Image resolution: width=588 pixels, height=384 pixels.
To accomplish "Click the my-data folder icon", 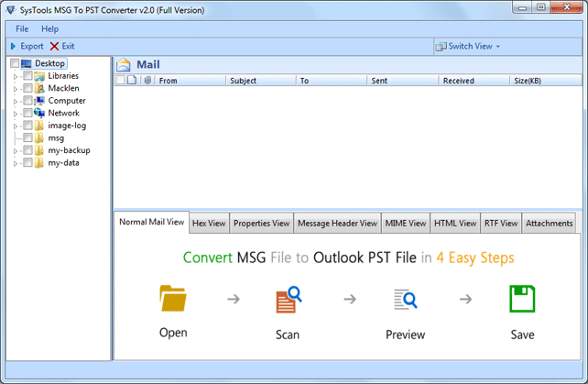I will [39, 162].
